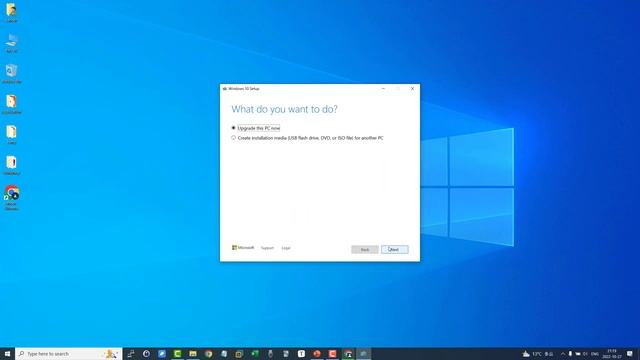Open the volume control in system tray
640x360 pixels.
586,354
